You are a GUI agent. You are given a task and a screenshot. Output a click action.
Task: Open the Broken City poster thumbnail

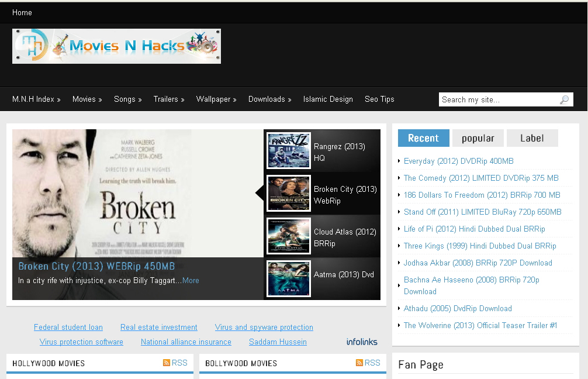point(289,193)
